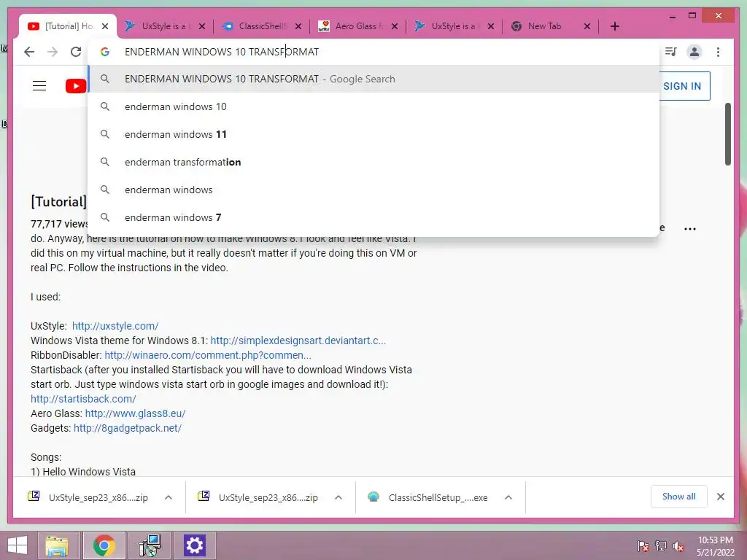
Task: Click the ClassicShellSetup exe download icon
Action: pyautogui.click(x=373, y=497)
